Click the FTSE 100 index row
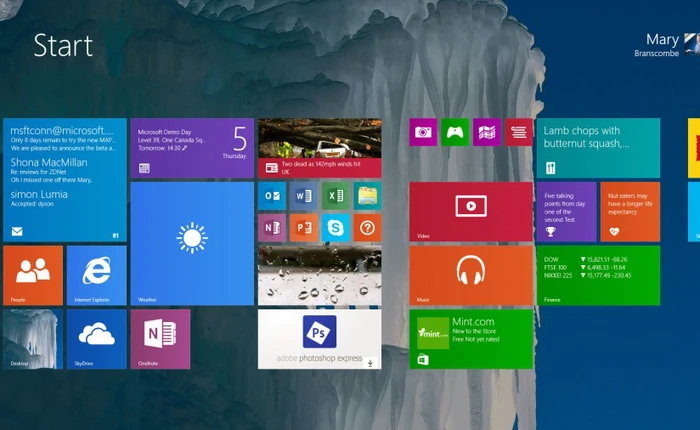The height and width of the screenshot is (430, 700). click(x=585, y=267)
